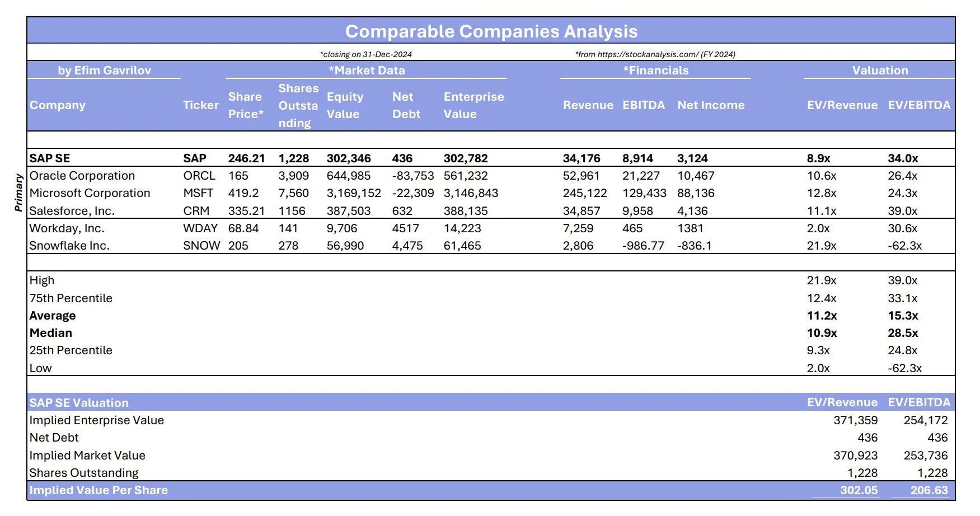Select the 'CRM' ticker cell

pos(196,211)
